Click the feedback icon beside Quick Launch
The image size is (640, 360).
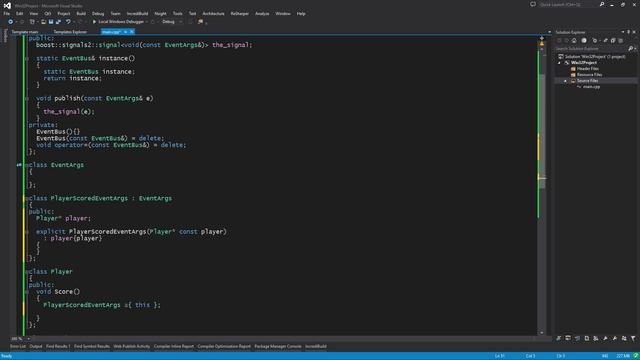point(533,4)
